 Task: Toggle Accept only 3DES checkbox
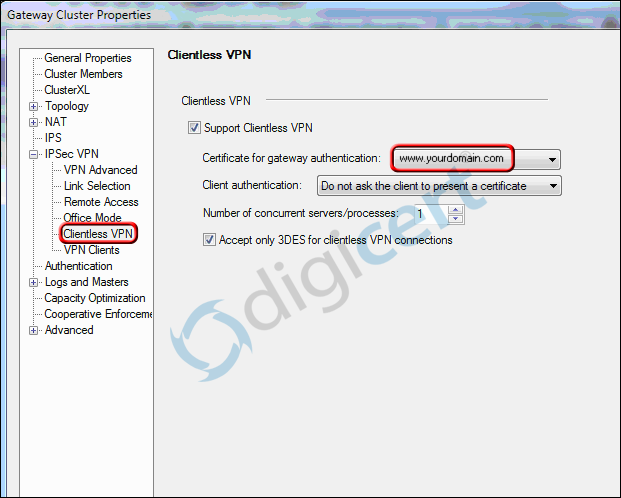coord(209,240)
